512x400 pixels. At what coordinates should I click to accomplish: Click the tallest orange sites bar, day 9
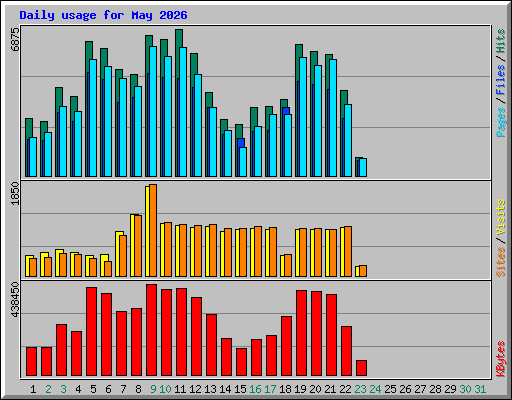[x=153, y=230]
